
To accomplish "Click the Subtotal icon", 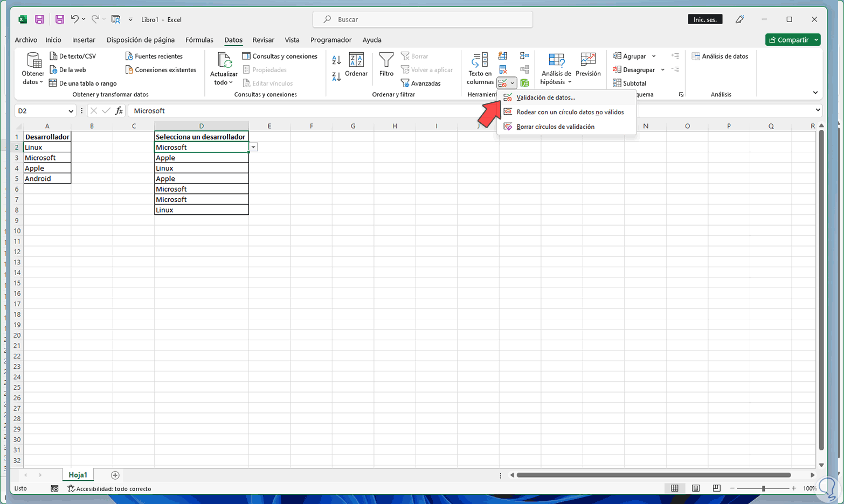I will 629,83.
